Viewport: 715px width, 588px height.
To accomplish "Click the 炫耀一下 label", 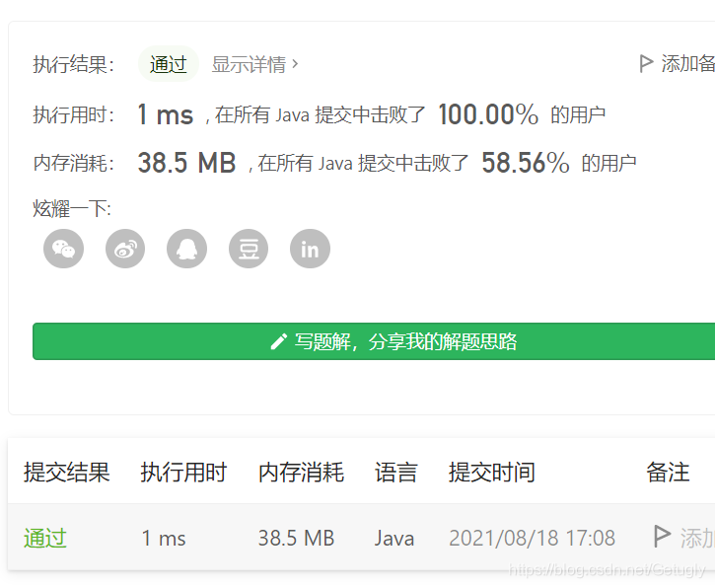I will pos(72,208).
